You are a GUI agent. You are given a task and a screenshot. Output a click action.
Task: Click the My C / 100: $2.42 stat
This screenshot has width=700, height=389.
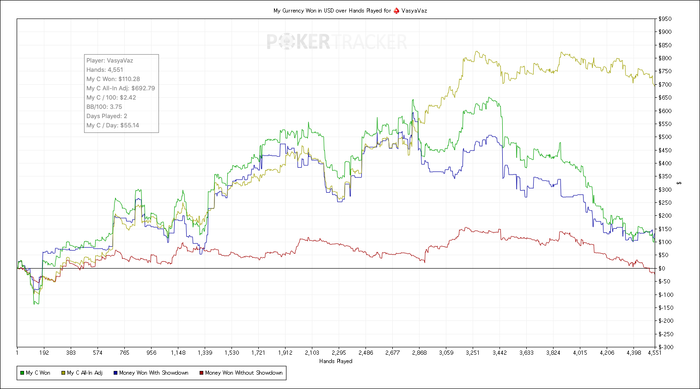click(111, 97)
